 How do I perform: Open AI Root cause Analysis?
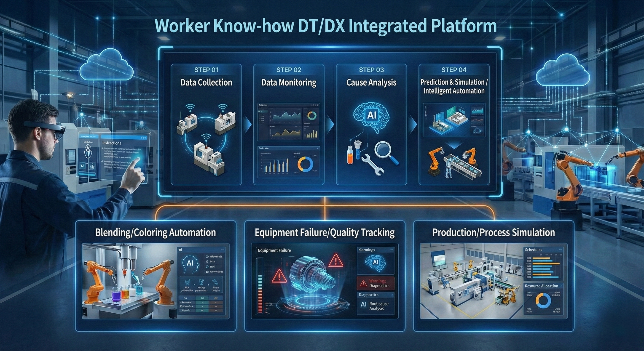(x=376, y=306)
